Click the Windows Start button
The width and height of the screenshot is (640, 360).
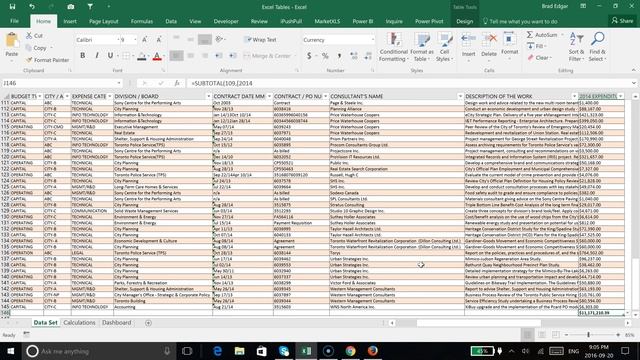10,351
